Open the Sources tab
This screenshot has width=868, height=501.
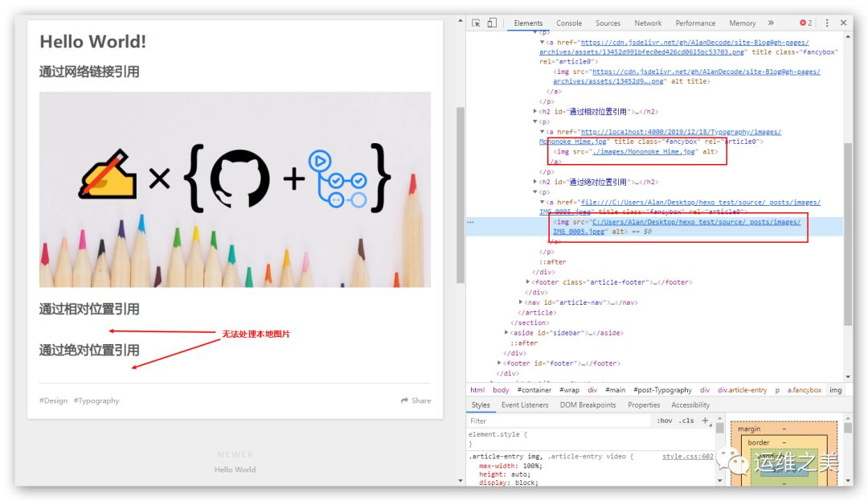(608, 23)
